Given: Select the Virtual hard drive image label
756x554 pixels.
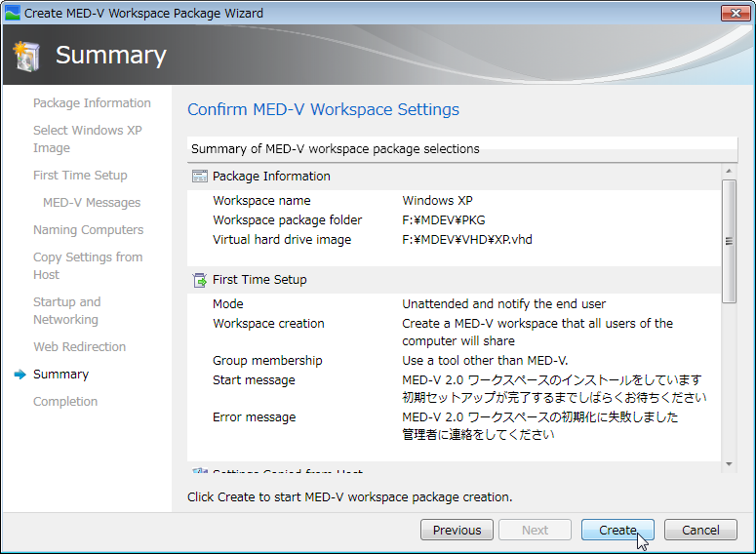Looking at the screenshot, I should (x=282, y=240).
